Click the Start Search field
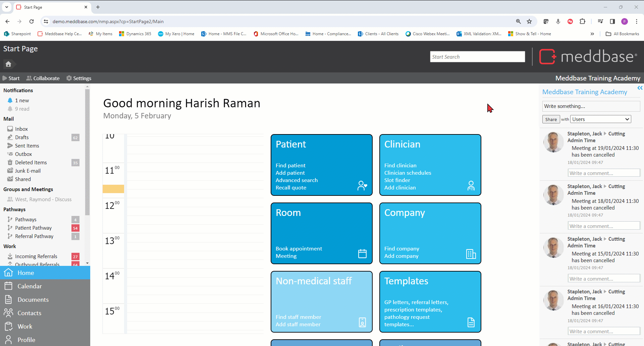644x346 pixels. [x=477, y=57]
